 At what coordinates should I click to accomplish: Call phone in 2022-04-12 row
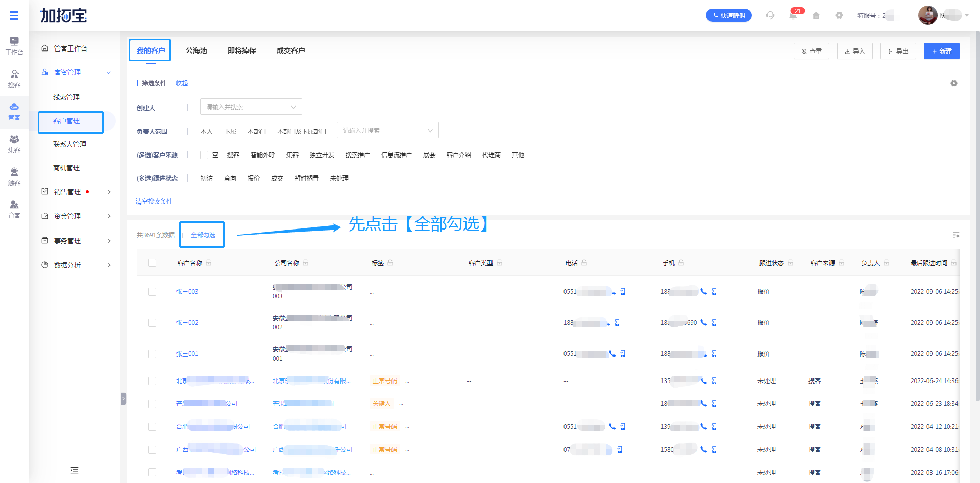click(x=612, y=427)
